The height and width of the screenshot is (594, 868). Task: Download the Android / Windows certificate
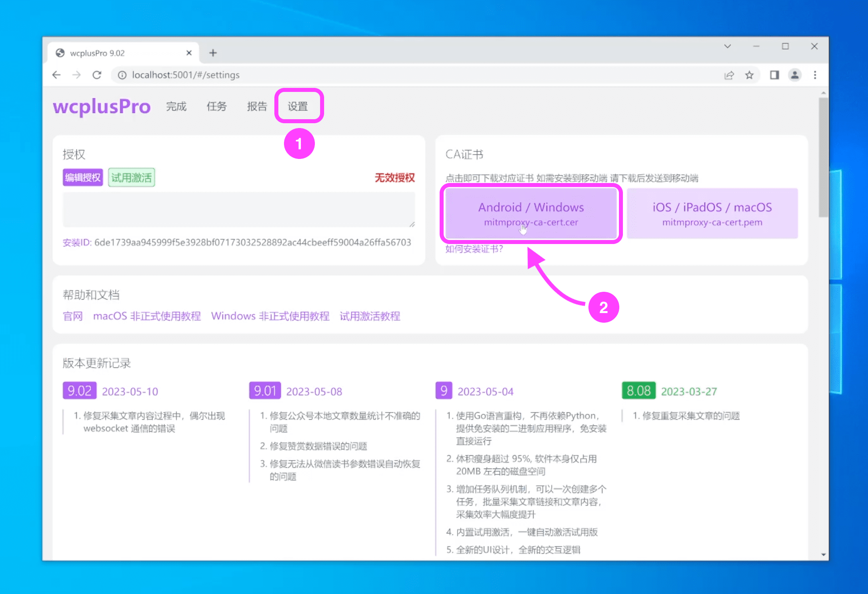point(531,214)
